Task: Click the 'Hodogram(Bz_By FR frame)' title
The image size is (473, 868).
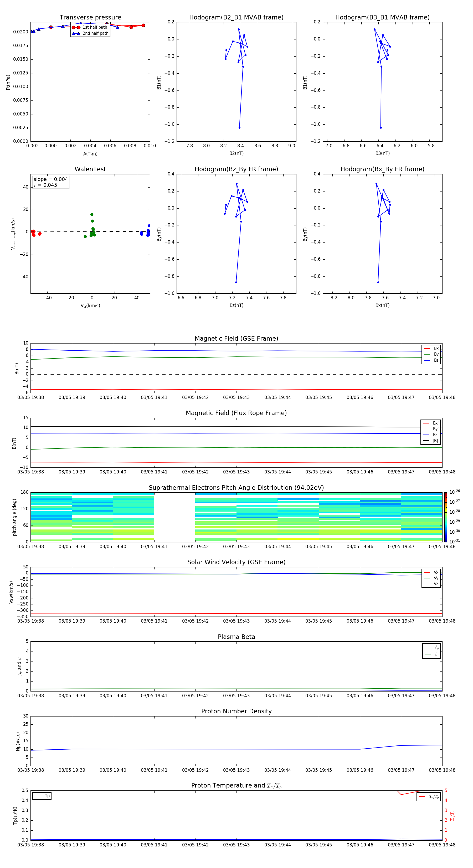Action: coord(236,169)
